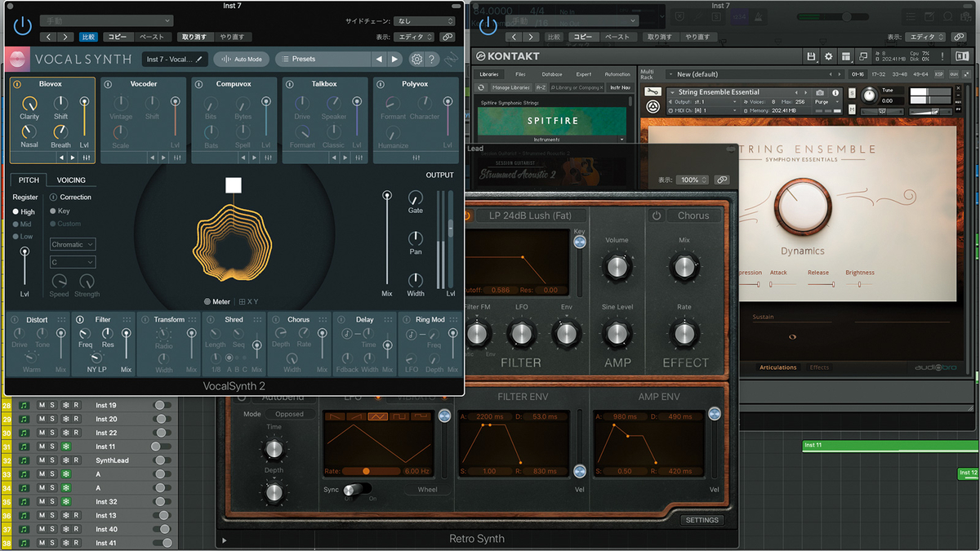
Task: Enable the Talkbox module
Action: click(291, 84)
